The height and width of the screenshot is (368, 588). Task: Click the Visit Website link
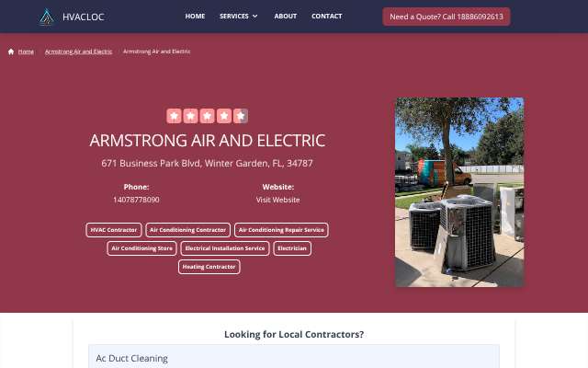(277, 200)
